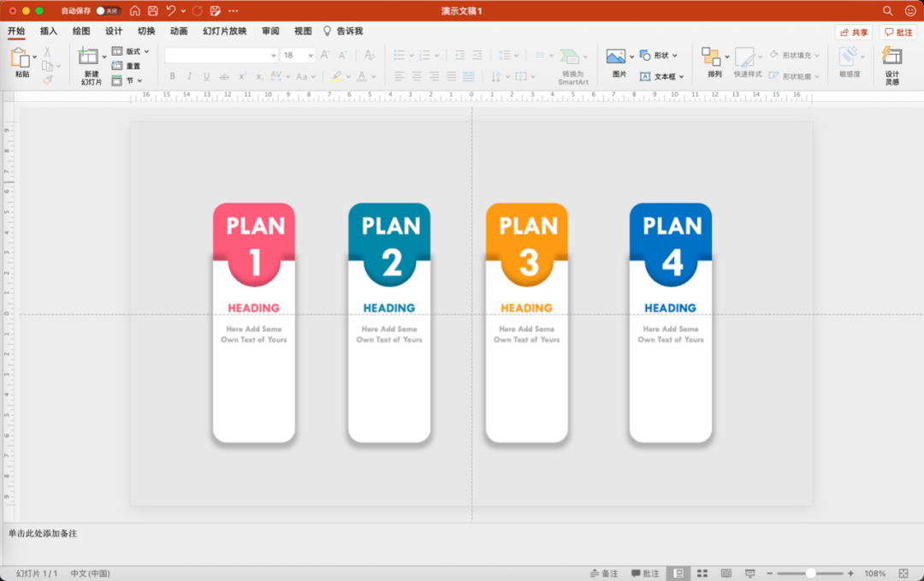The width and height of the screenshot is (924, 581).
Task: Insert a picture with the 图片 icon
Action: click(x=616, y=56)
